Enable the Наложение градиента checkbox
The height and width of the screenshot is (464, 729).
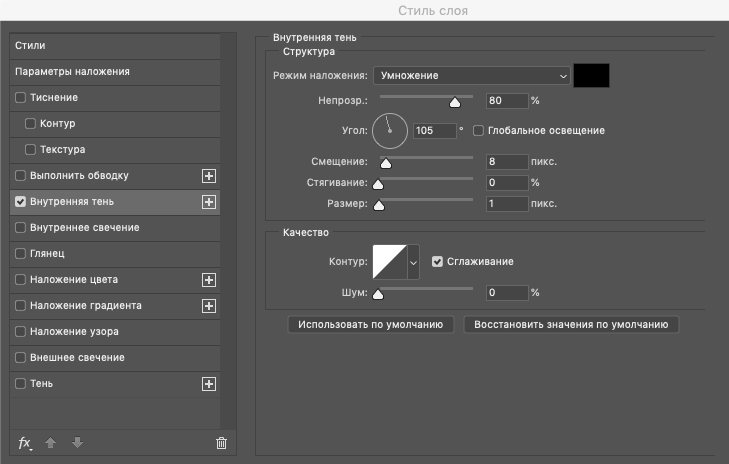[20, 306]
